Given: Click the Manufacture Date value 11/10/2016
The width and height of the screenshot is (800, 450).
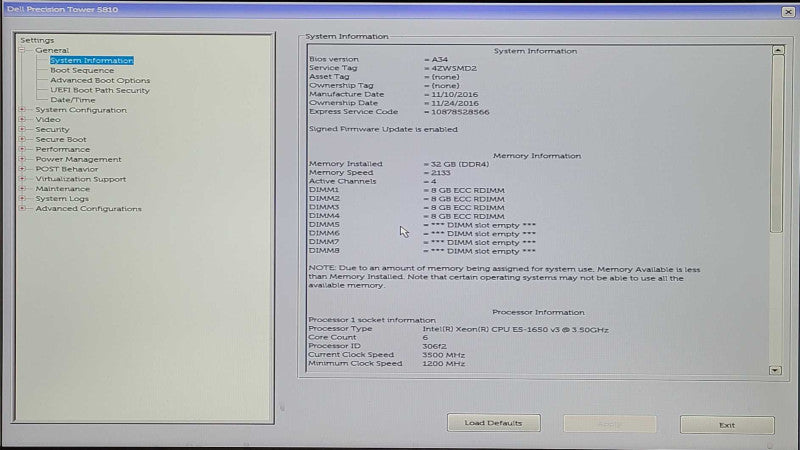Looking at the screenshot, I should tap(455, 94).
